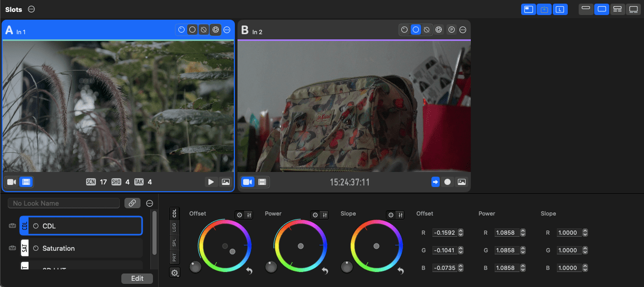Select the Saturation node row
Viewport: 644px width, 287px height.
pyautogui.click(x=81, y=248)
